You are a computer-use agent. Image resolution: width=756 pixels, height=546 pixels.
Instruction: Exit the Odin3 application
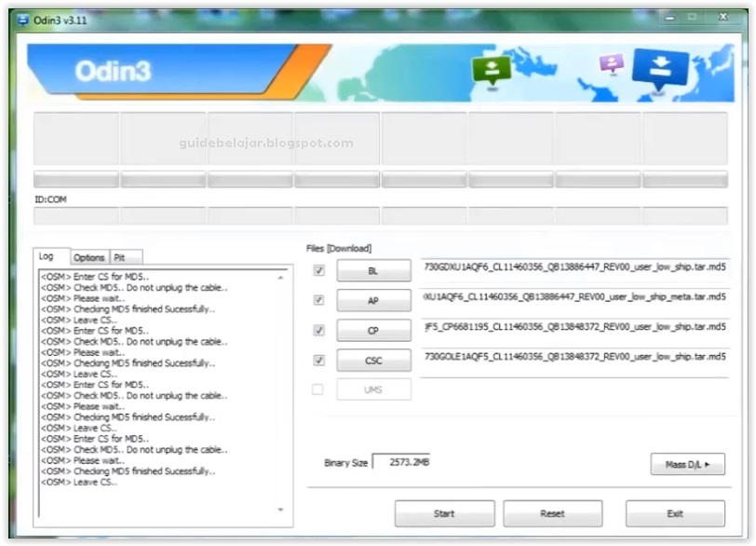coord(675,513)
